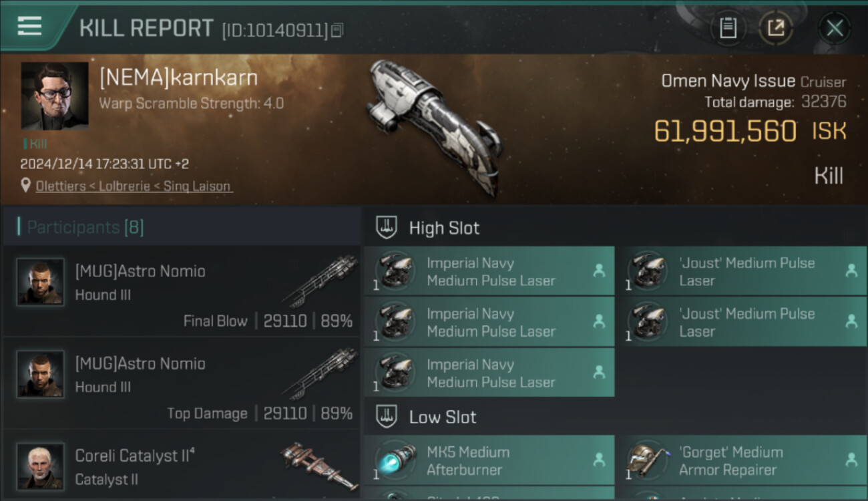The width and height of the screenshot is (868, 501).
Task: Share the kill report via export icon
Action: [776, 28]
